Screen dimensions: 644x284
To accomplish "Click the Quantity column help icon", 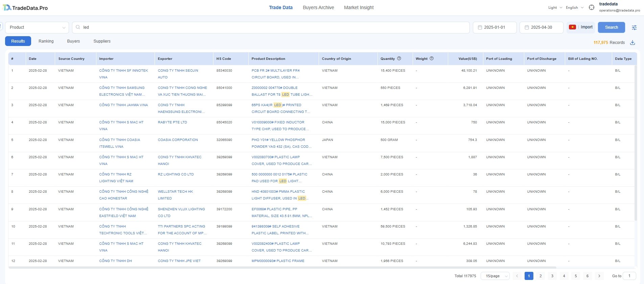I will pos(399,58).
